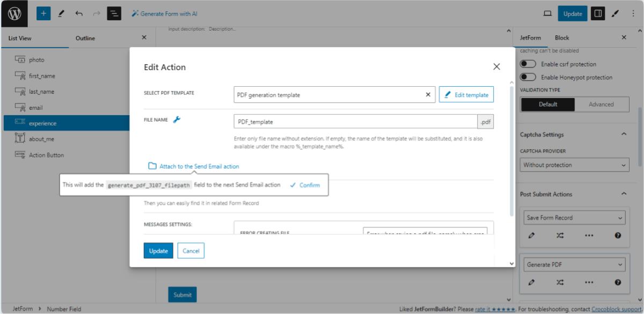Select the Tools pencil icon in top toolbar
The height and width of the screenshot is (314, 644).
62,13
